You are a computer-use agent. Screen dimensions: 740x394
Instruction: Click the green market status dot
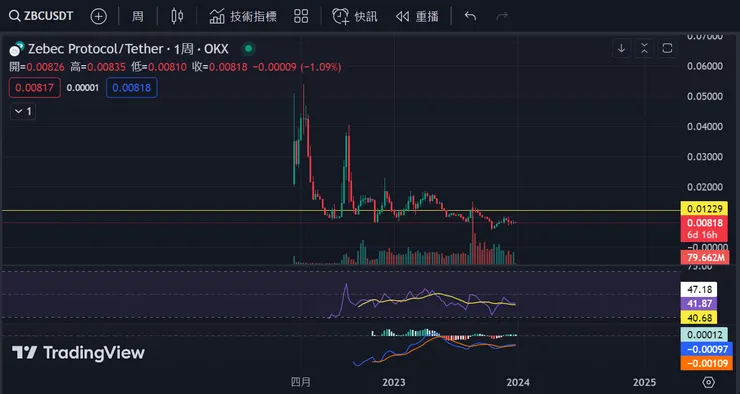coord(248,48)
